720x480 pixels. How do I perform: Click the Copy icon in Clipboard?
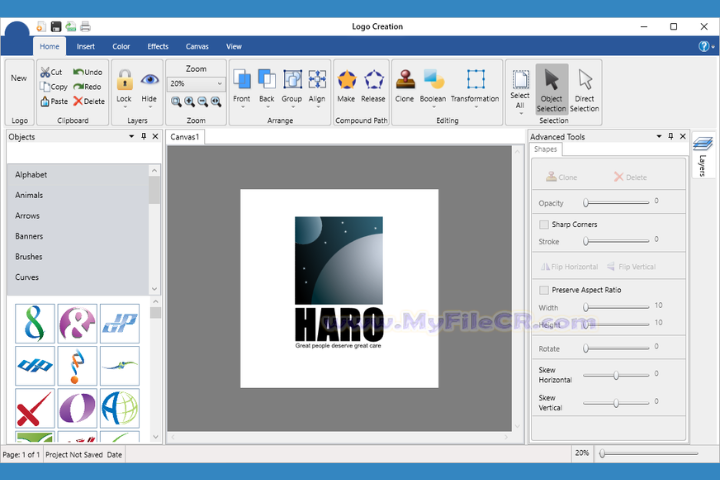[x=45, y=86]
